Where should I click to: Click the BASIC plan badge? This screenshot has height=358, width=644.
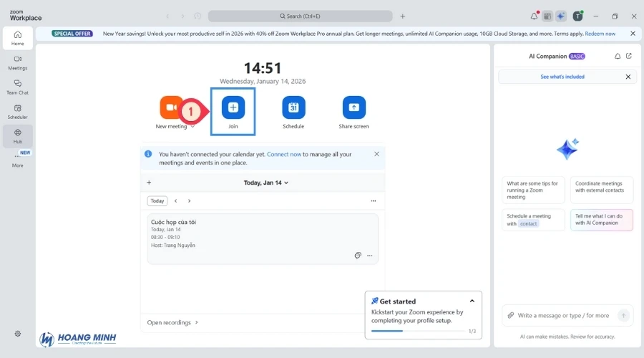(x=577, y=57)
